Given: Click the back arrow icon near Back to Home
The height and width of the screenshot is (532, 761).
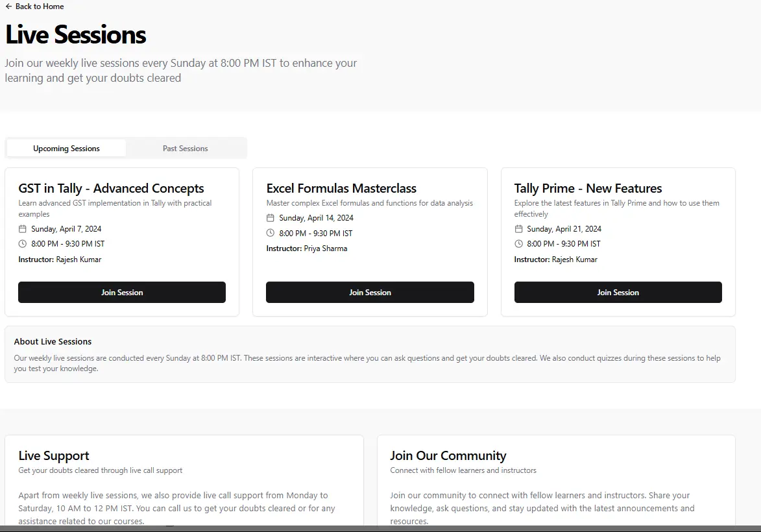Looking at the screenshot, I should [8, 6].
